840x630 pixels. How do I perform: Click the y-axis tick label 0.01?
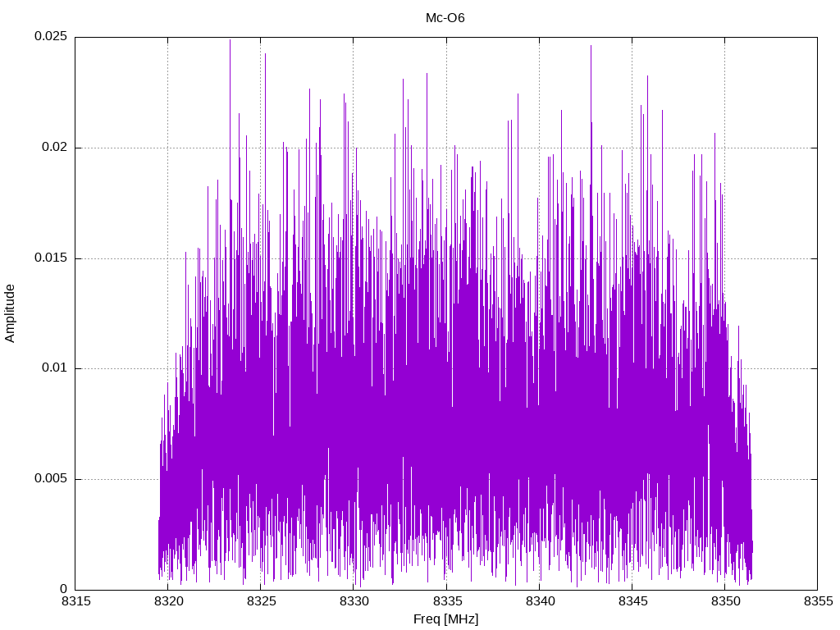click(x=55, y=368)
